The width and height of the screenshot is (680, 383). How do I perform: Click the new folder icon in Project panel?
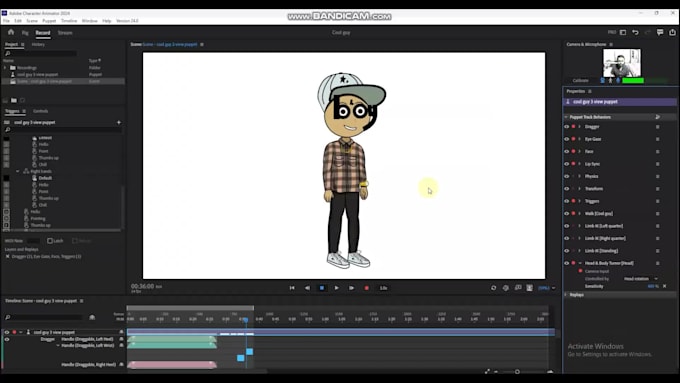[x=14, y=101]
